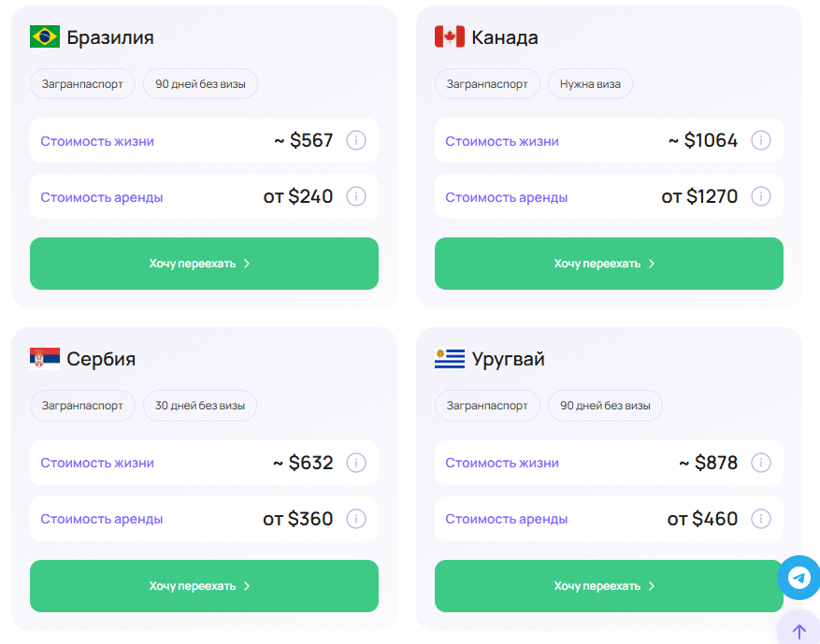Click "Стоимость аренды" link in Уругвай card

tap(506, 519)
